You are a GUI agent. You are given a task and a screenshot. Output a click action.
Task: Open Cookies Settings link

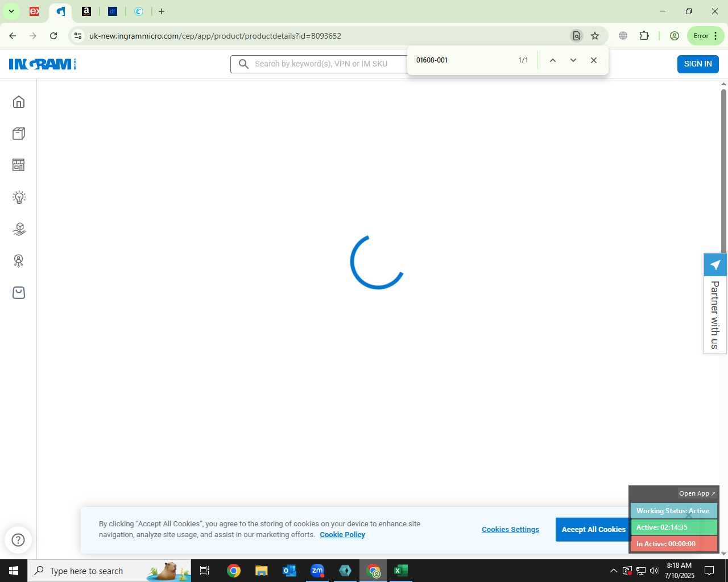point(510,530)
